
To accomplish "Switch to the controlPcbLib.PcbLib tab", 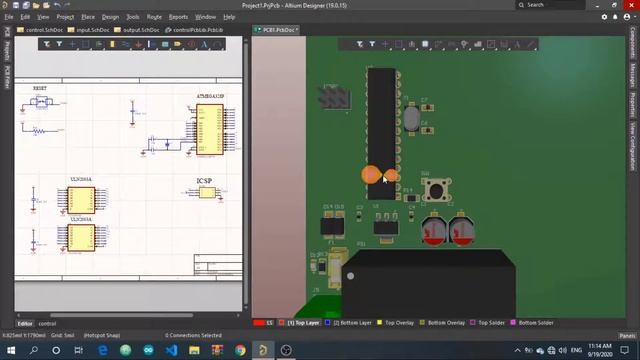I will (x=194, y=30).
